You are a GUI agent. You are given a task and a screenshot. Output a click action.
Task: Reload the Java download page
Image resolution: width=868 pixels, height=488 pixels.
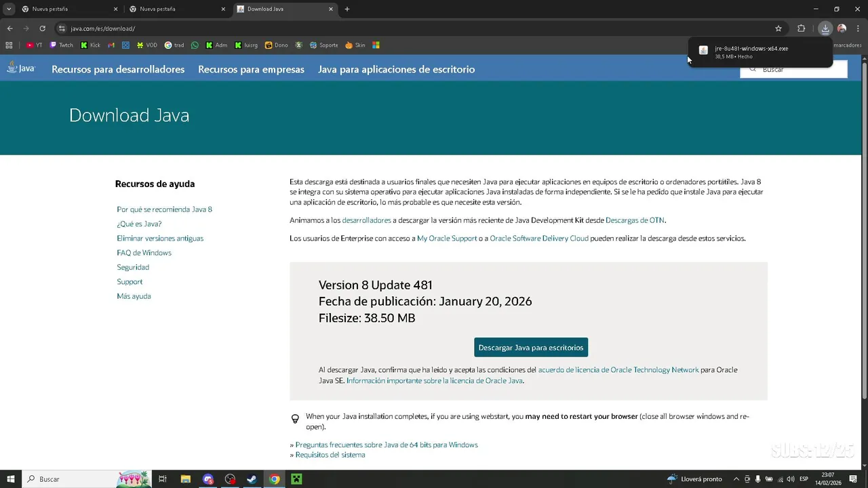pyautogui.click(x=42, y=28)
